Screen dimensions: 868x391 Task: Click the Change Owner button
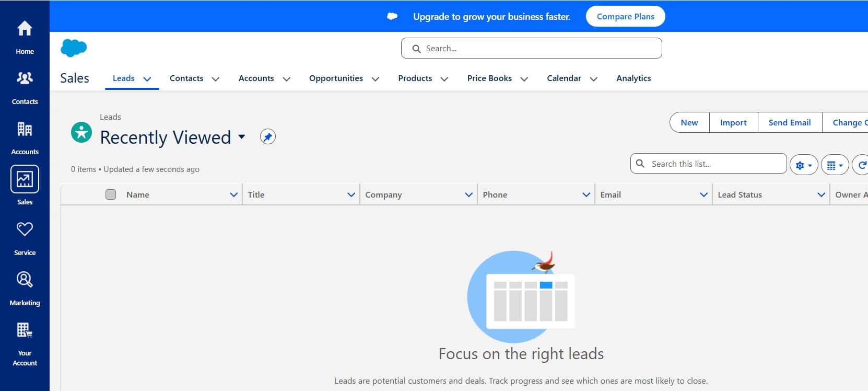tap(846, 122)
